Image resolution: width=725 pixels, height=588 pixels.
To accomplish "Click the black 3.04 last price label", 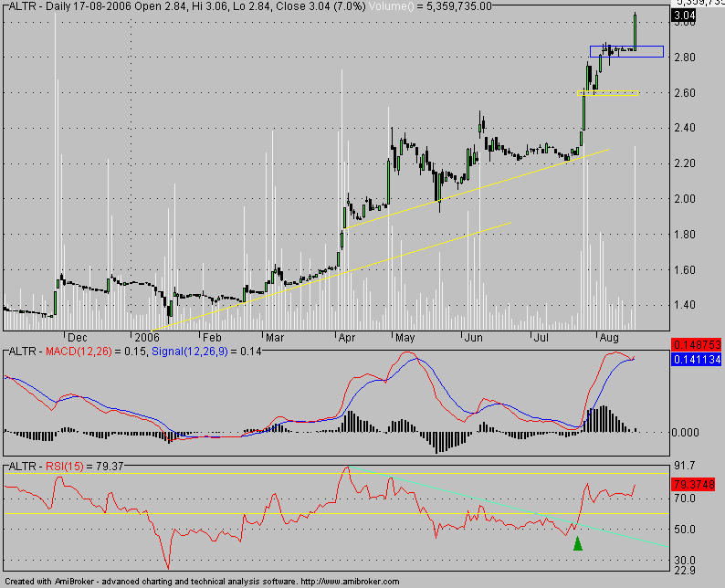I will tap(684, 16).
